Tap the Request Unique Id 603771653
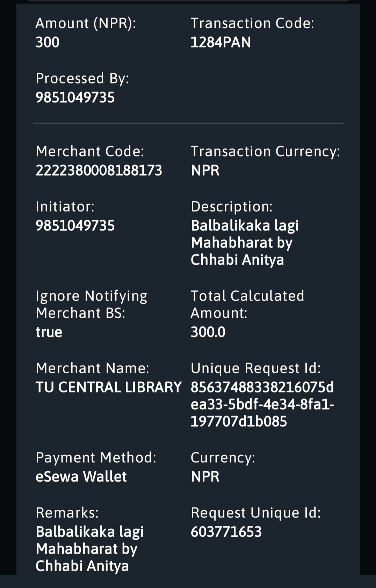This screenshot has height=588, width=376. 226,531
